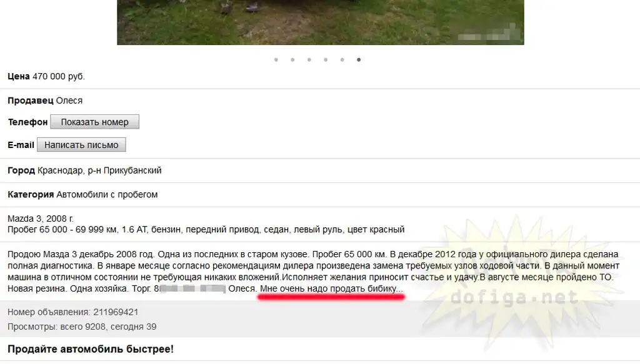The height and width of the screenshot is (364, 640).
Task: Select the second photo carousel dot
Action: [x=292, y=60]
